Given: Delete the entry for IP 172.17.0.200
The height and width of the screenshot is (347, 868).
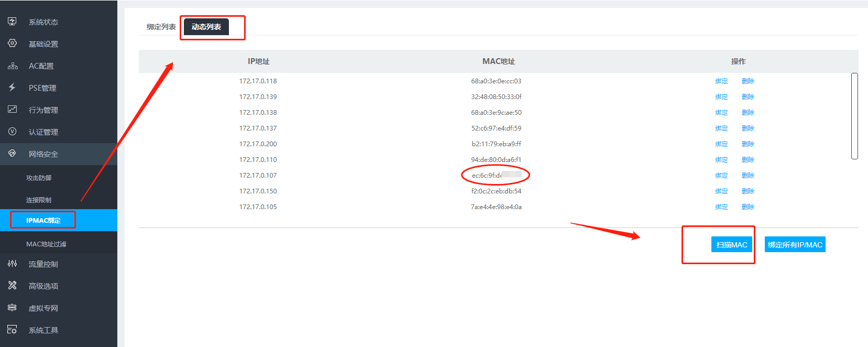Looking at the screenshot, I should pos(748,144).
